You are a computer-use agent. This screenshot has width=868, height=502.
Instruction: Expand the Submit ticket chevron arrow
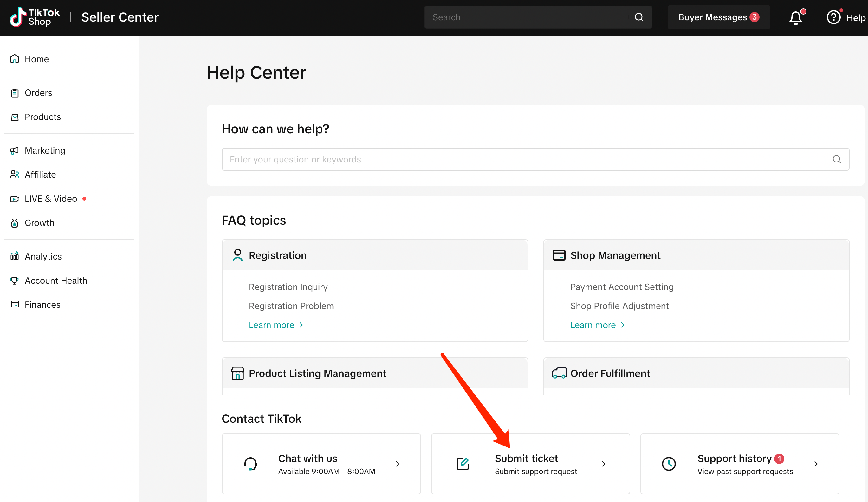pyautogui.click(x=603, y=464)
